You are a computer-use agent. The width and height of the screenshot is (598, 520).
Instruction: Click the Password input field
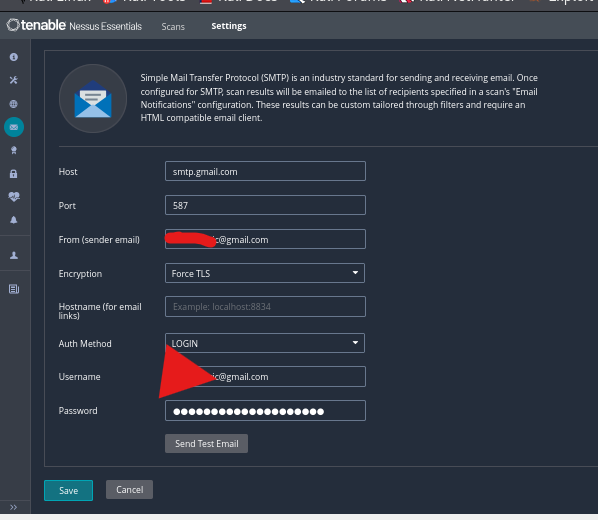click(x=265, y=411)
